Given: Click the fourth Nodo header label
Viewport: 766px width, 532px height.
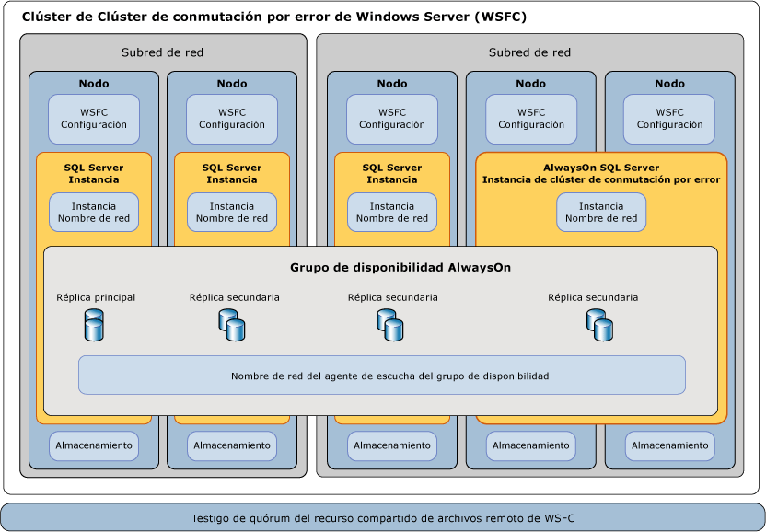Looking at the screenshot, I should pyautogui.click(x=530, y=83).
